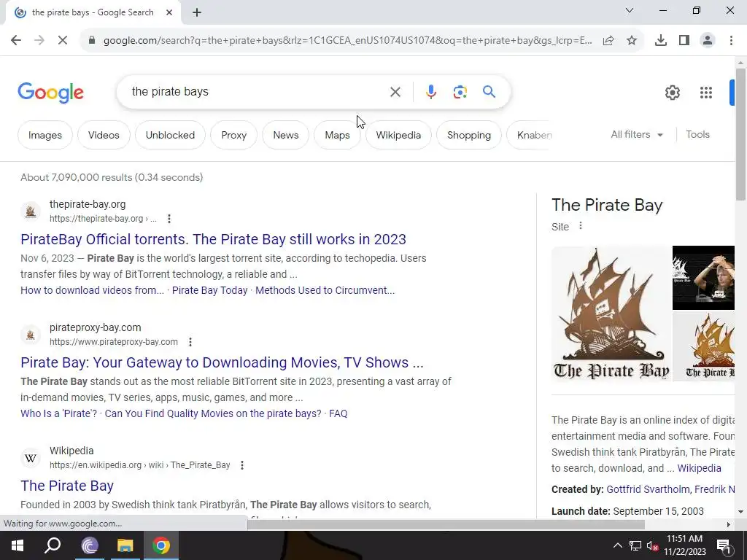
Task: Open the share page icon in address bar
Action: 608,41
